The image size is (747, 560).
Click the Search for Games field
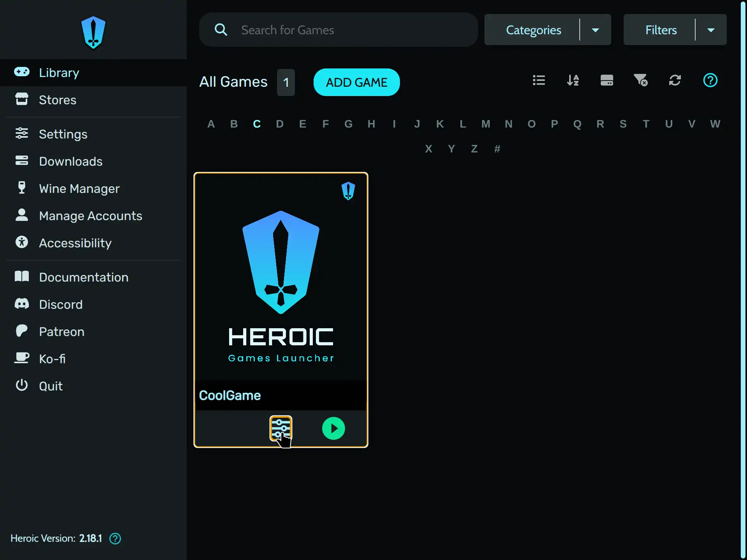click(338, 30)
